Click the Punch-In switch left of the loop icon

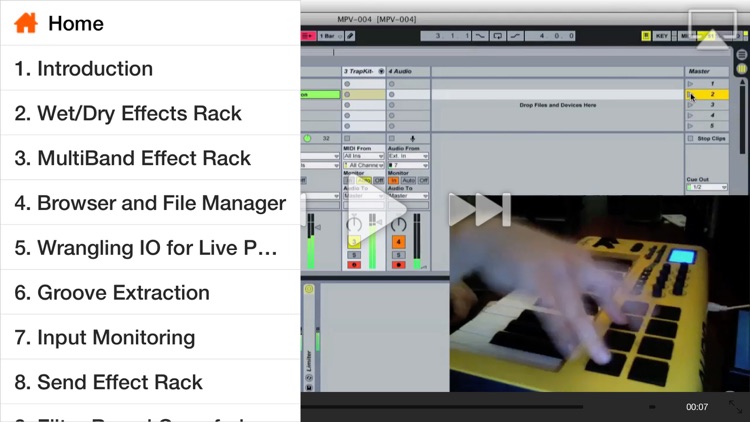click(x=480, y=36)
